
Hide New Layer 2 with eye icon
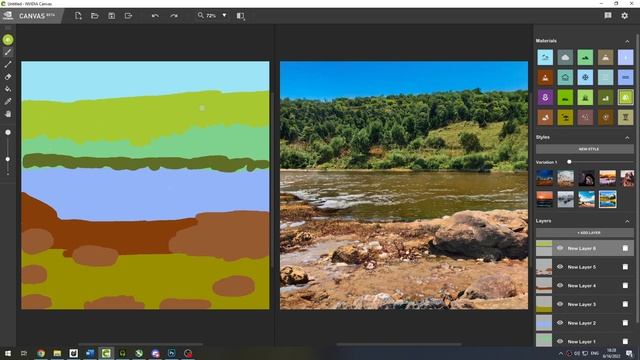point(560,322)
